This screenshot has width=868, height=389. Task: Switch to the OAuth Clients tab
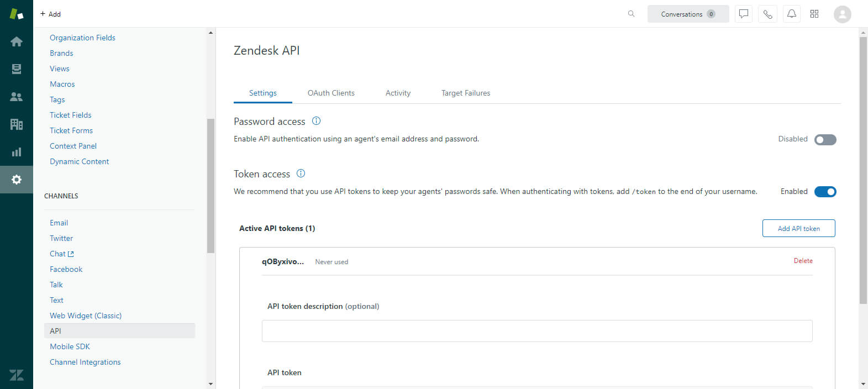[331, 93]
